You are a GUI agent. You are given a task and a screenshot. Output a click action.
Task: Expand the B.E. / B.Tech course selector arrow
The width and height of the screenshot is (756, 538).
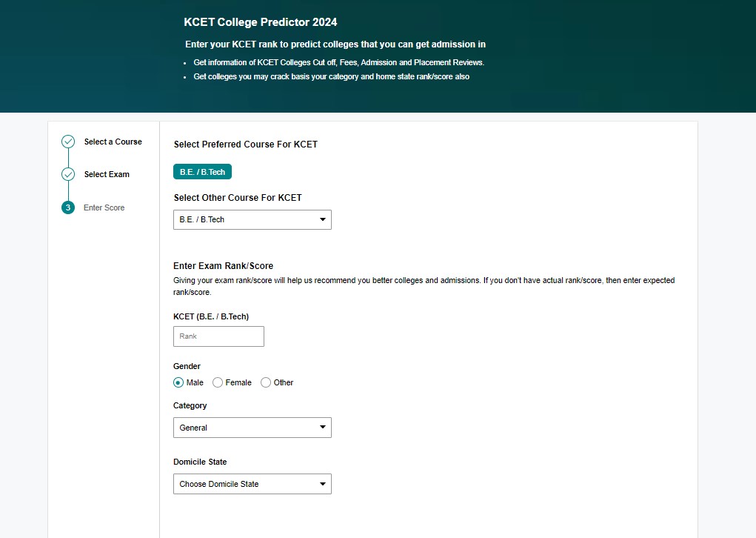[322, 219]
